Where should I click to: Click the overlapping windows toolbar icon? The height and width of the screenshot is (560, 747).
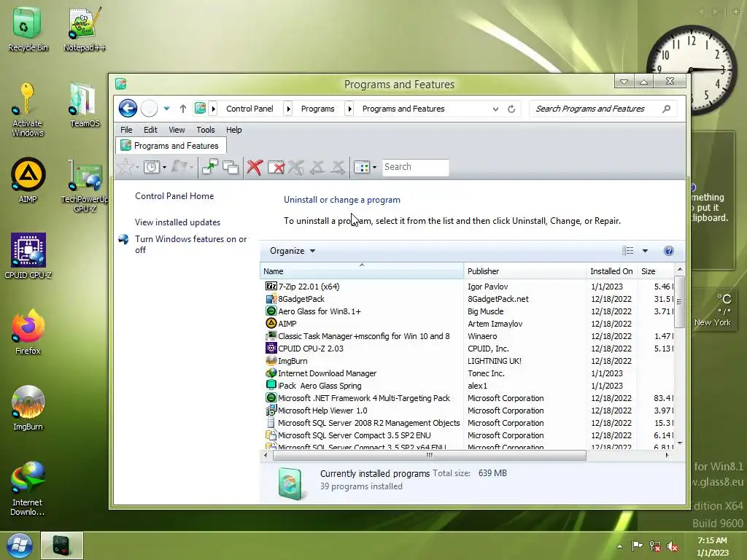pyautogui.click(x=231, y=167)
